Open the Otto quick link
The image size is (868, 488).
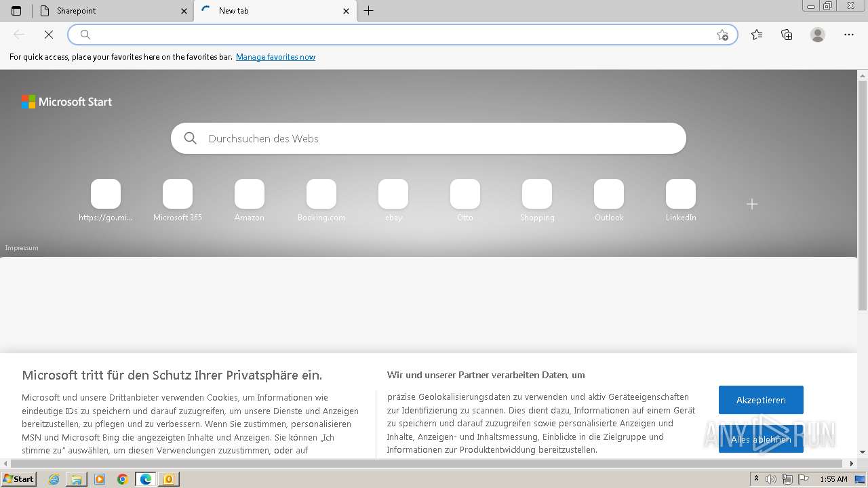click(x=465, y=201)
